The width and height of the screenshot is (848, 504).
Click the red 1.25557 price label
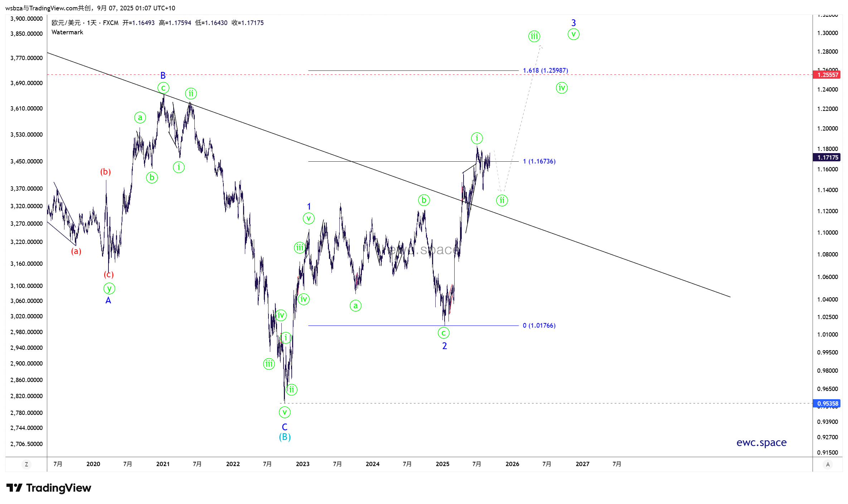tap(827, 75)
